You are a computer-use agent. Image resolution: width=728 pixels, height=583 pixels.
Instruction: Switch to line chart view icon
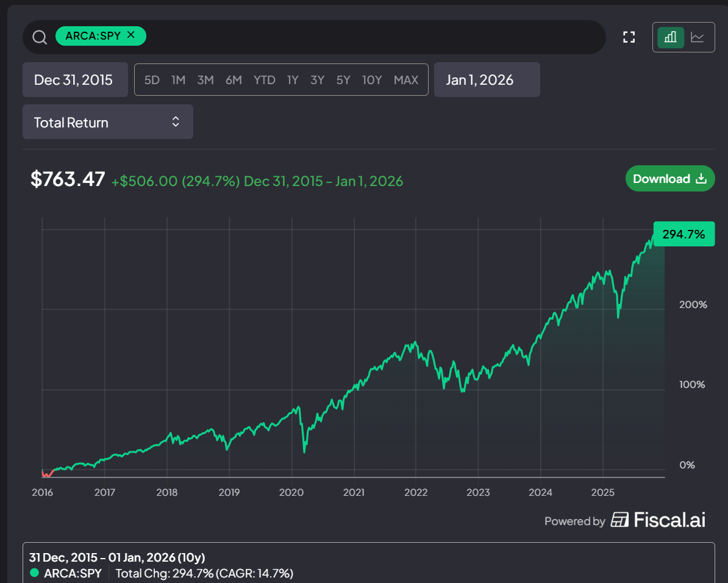point(698,37)
